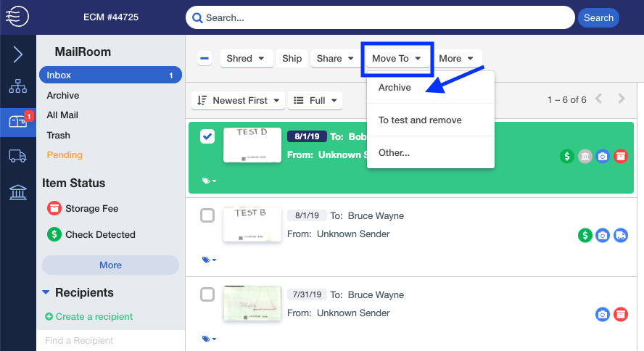The height and width of the screenshot is (351, 644).
Task: Open the Newest First sort dropdown
Action: click(238, 101)
